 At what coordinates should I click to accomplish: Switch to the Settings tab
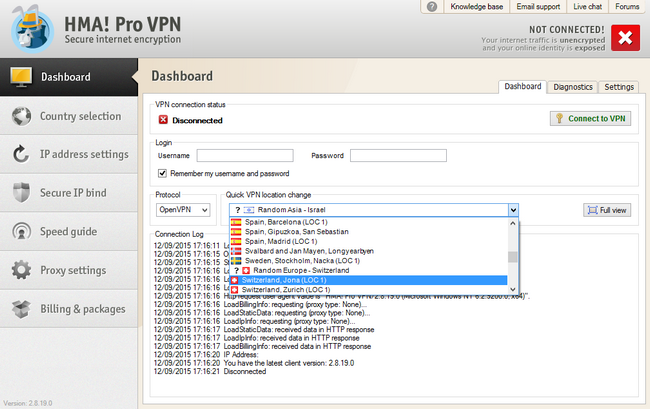click(x=619, y=87)
